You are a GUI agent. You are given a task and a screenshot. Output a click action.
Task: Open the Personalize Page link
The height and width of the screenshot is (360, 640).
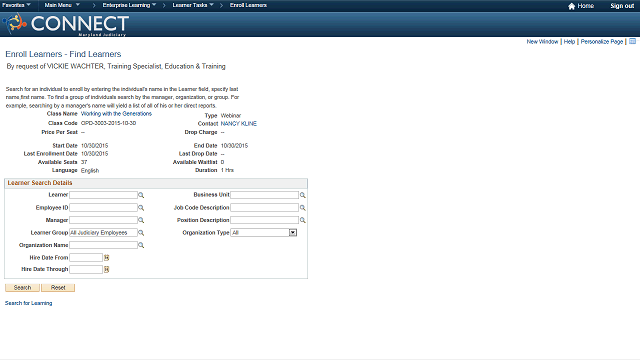click(602, 42)
